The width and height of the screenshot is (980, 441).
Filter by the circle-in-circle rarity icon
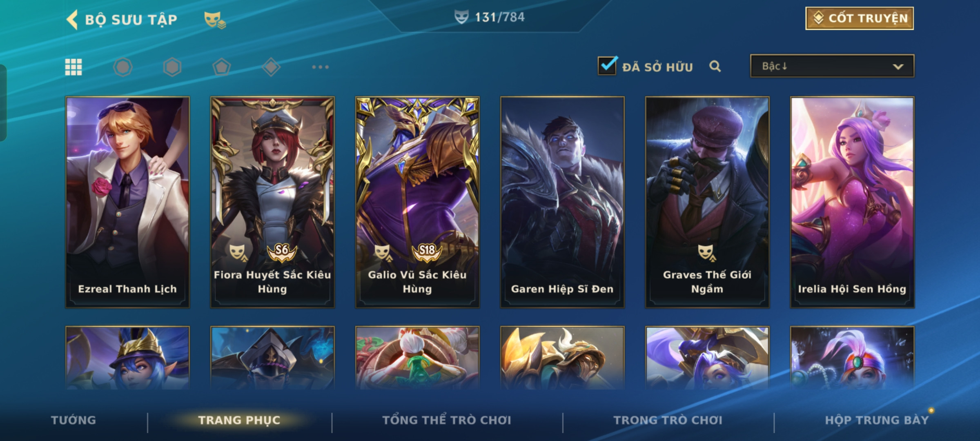(123, 67)
